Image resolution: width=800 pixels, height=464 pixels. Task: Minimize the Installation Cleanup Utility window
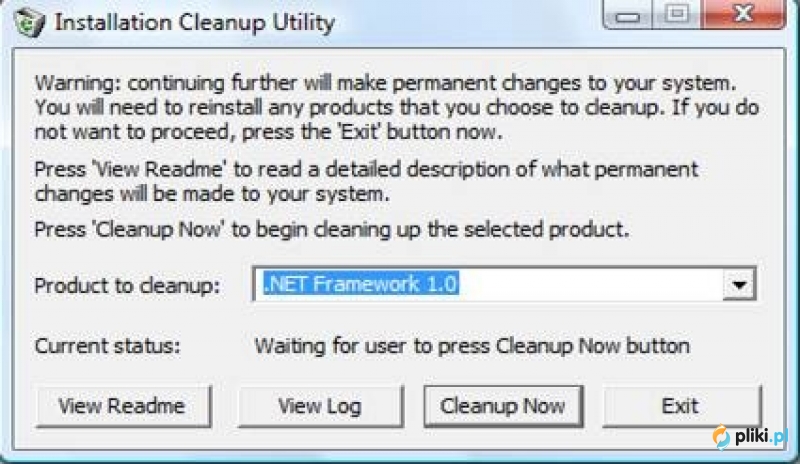click(627, 15)
